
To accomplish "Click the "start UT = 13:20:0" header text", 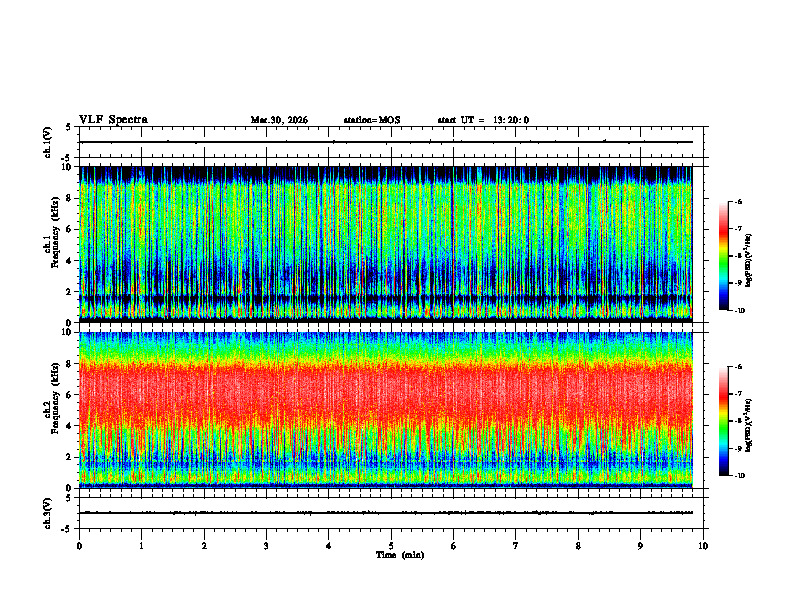I will click(x=483, y=120).
